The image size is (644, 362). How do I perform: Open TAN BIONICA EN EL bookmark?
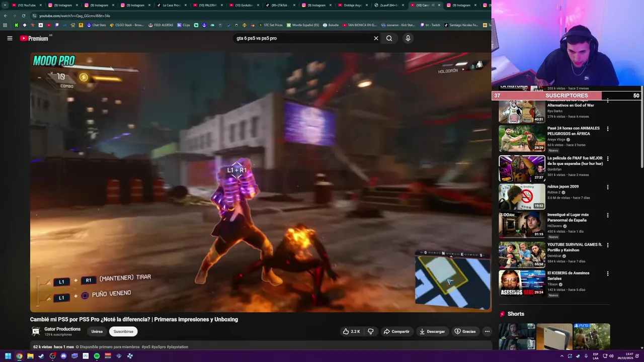[360, 25]
